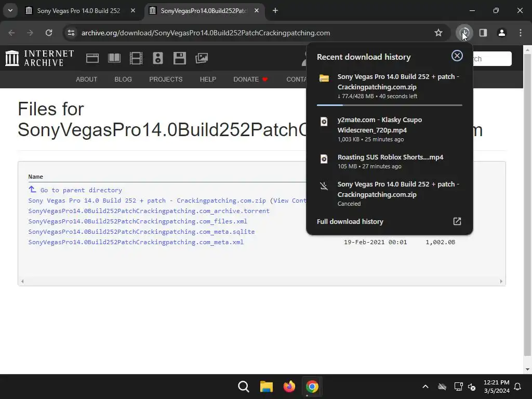
Task: Show hidden system tray icons
Action: tap(425, 387)
